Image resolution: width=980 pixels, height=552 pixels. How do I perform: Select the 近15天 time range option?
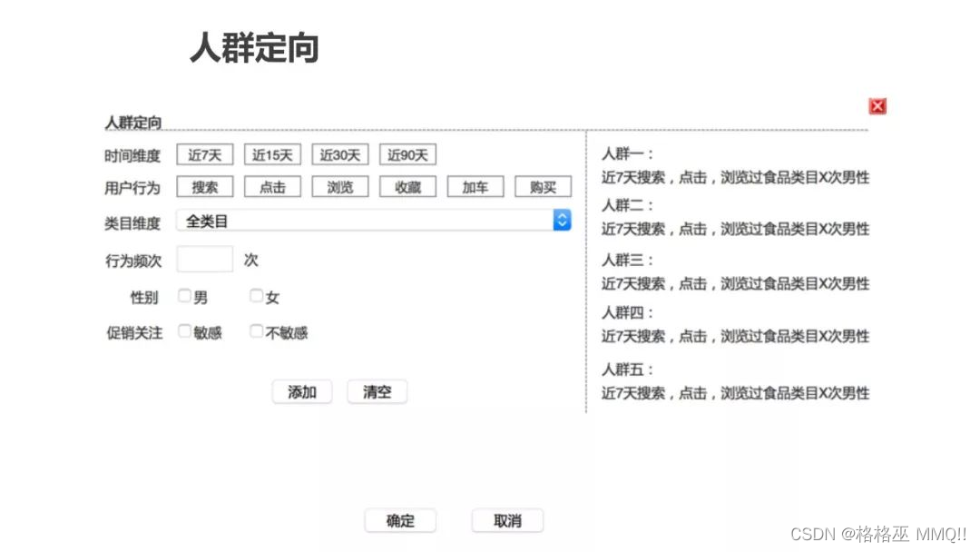[271, 154]
